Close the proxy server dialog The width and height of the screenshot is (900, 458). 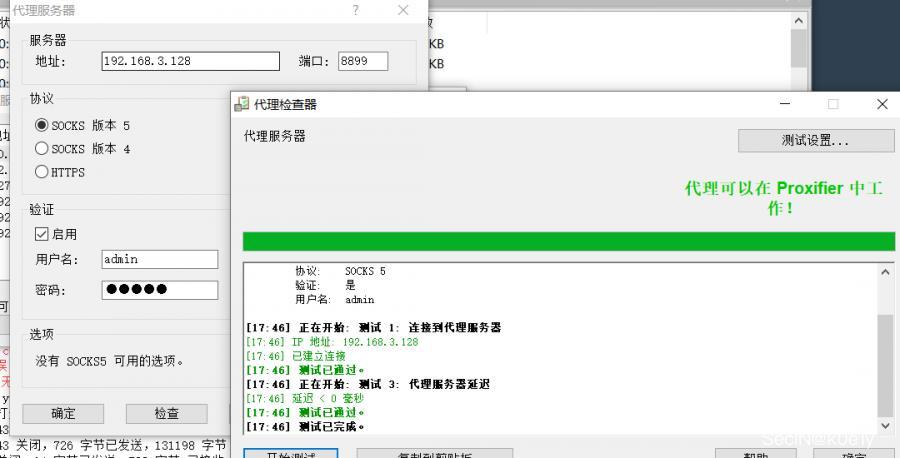click(403, 10)
